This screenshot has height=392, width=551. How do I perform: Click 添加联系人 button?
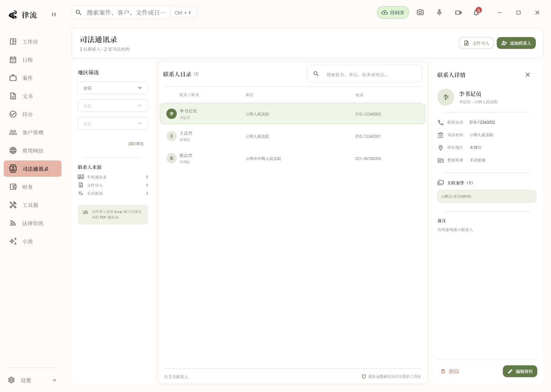pos(516,43)
